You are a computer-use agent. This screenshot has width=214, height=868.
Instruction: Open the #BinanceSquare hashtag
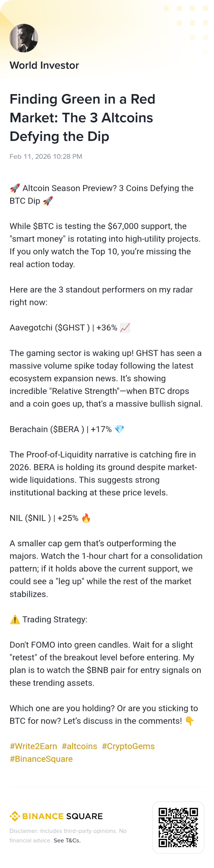click(41, 759)
